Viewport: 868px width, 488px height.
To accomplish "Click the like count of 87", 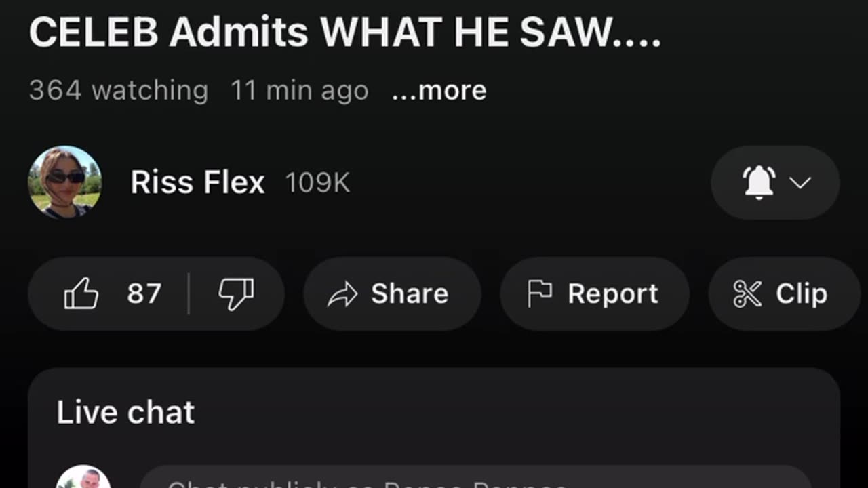I will 144,294.
